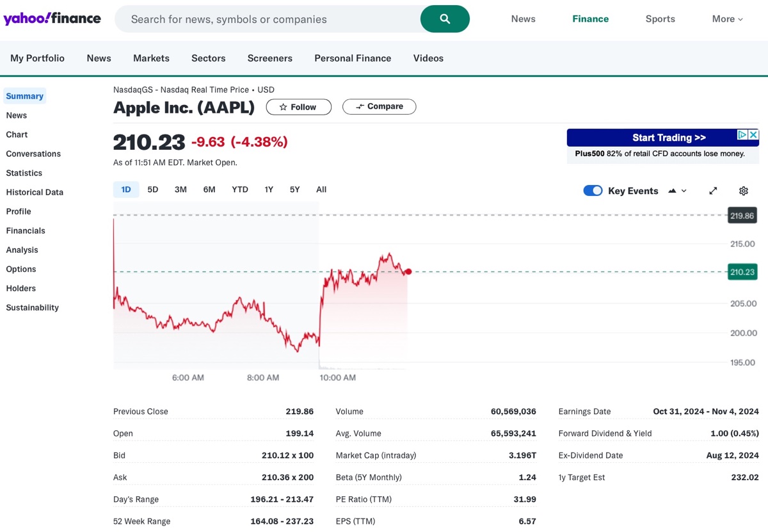Viewport: 768px width, 532px height.
Task: Go to the Financials section
Action: pos(26,230)
